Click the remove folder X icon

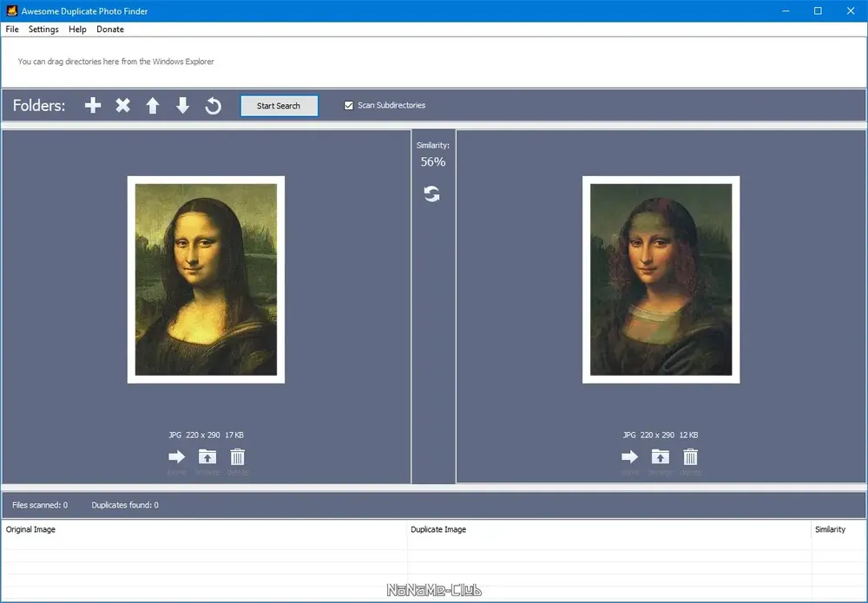[x=123, y=105]
